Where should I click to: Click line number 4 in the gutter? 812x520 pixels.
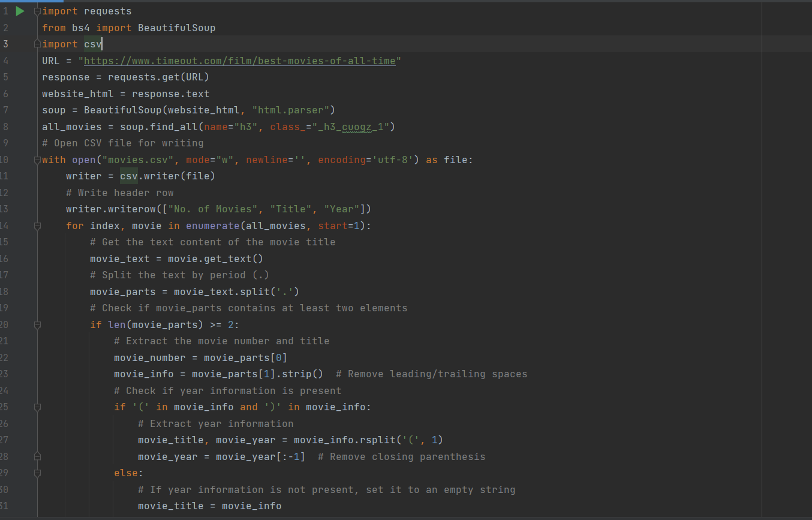coord(5,61)
